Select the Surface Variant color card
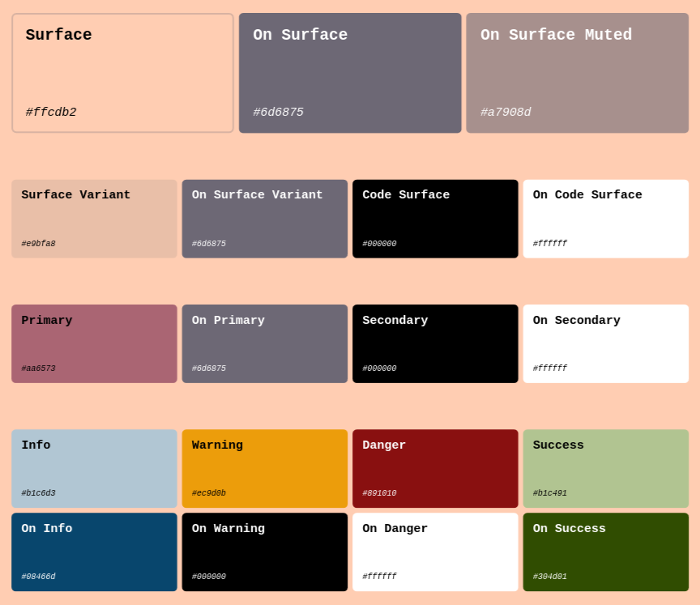The width and height of the screenshot is (700, 605). (x=94, y=219)
